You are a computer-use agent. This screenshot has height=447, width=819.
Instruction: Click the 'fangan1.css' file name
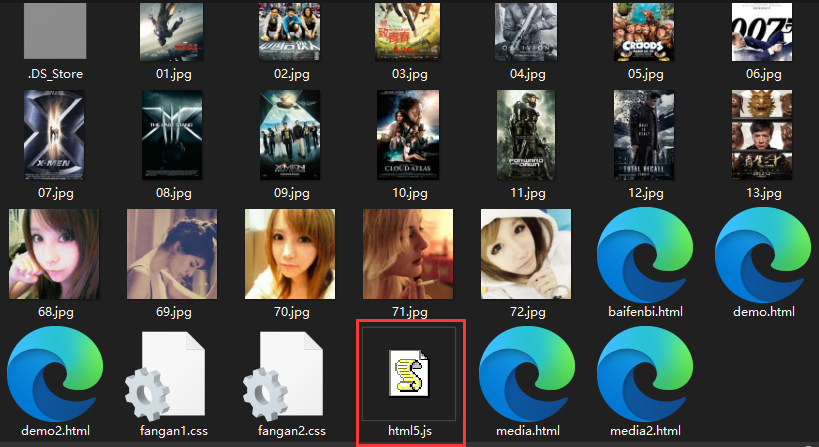point(174,431)
